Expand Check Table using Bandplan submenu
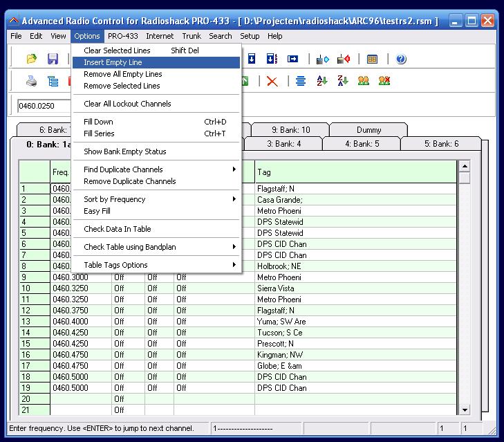This screenshot has width=504, height=442. pyautogui.click(x=156, y=247)
